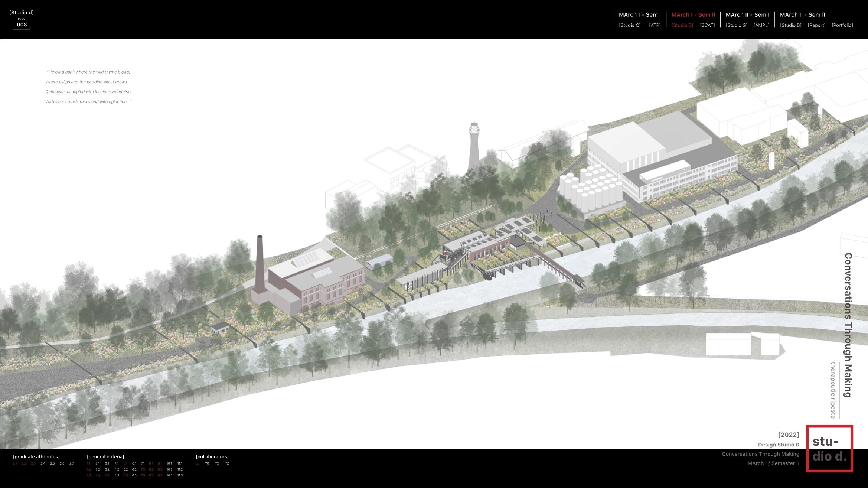Screen dimensions: 868x488
Task: Select general criteria 6.3
Action: click(134, 475)
